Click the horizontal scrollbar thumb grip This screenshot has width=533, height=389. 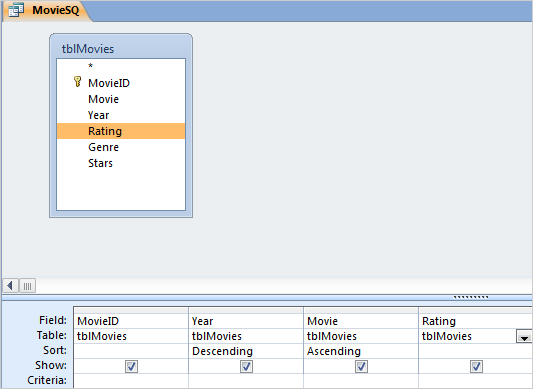(x=28, y=286)
